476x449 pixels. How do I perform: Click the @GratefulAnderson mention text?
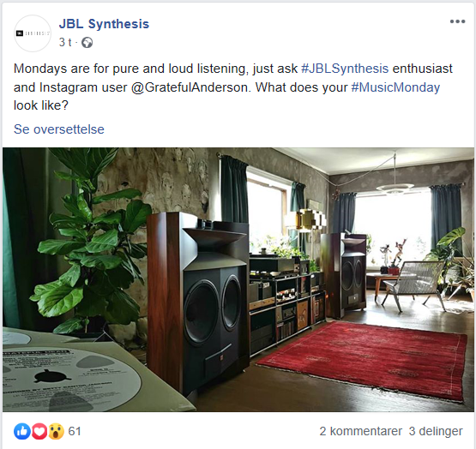[x=191, y=87]
